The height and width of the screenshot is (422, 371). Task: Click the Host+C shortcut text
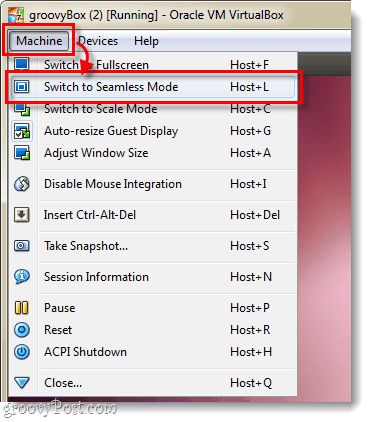(250, 109)
